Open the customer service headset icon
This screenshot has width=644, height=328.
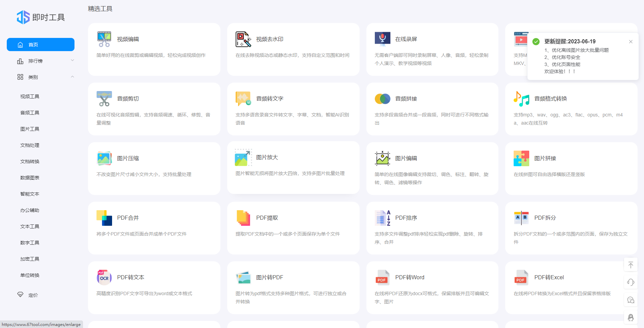tap(630, 282)
